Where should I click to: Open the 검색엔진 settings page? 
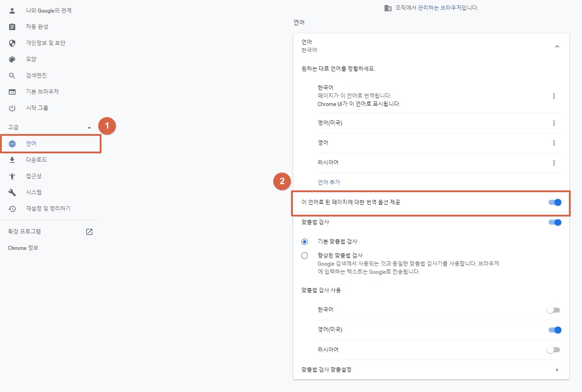[37, 75]
